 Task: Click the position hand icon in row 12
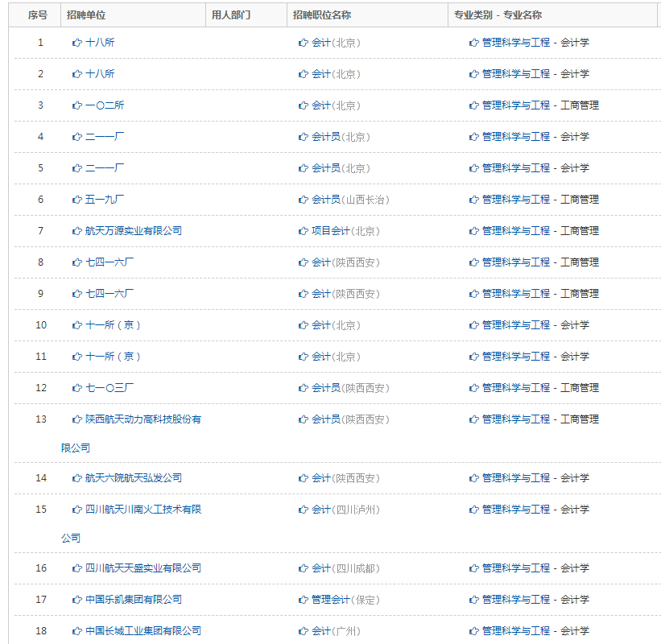pos(303,388)
